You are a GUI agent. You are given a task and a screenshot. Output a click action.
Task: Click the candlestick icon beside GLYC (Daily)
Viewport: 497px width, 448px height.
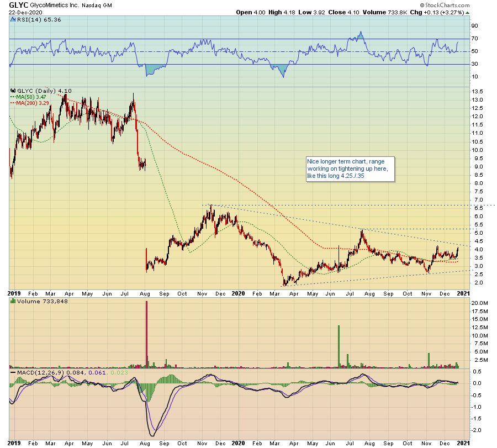pos(13,91)
